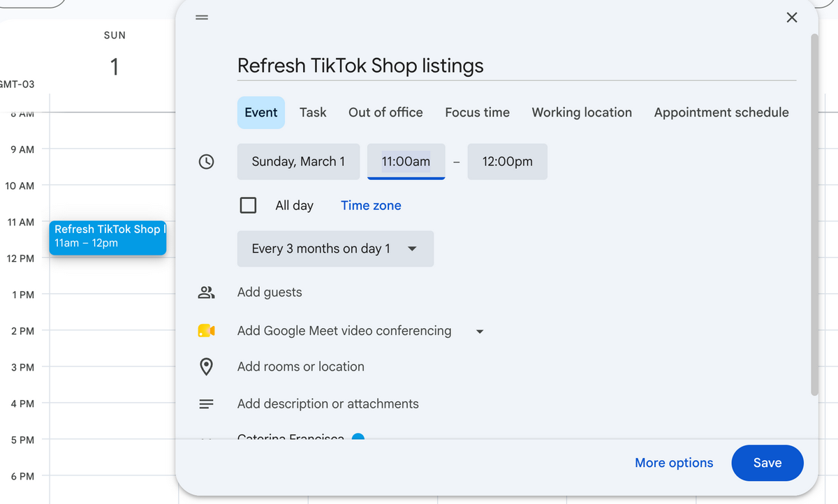Open the Refresh TikTok Shop event on calendar

(108, 237)
